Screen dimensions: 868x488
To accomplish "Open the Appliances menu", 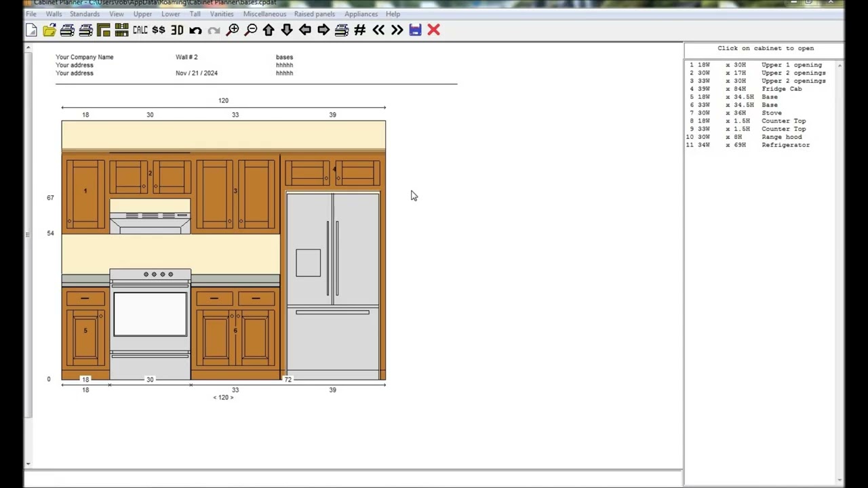I will click(361, 14).
